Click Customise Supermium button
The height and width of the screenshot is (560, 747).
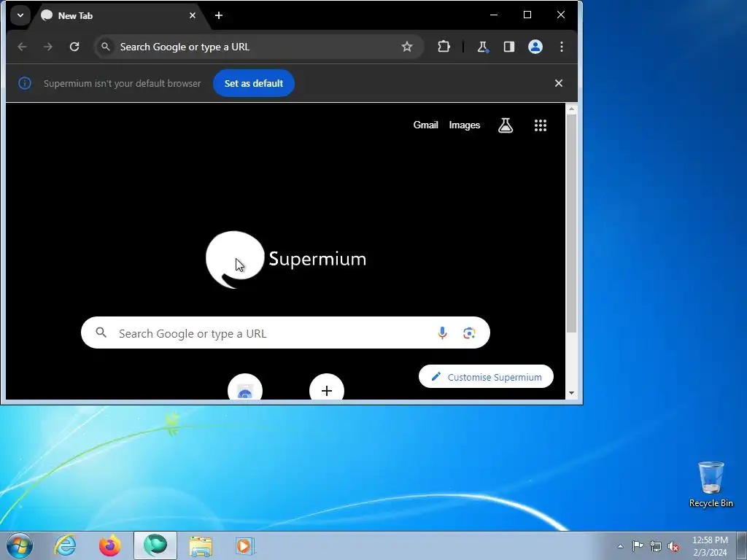point(486,377)
